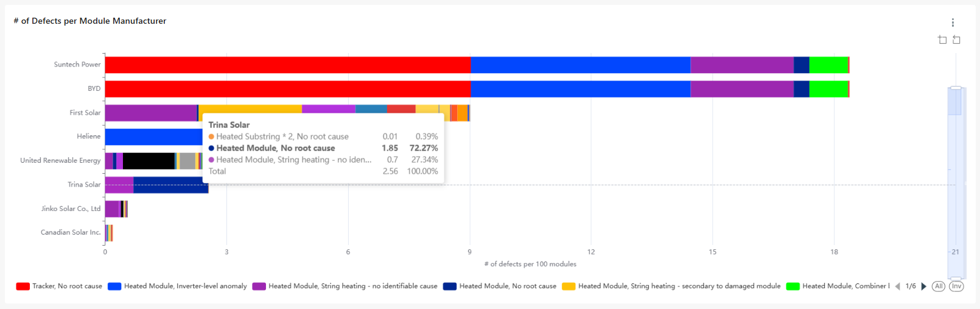Toggle Heated Module, No root cause legend series

(507, 286)
